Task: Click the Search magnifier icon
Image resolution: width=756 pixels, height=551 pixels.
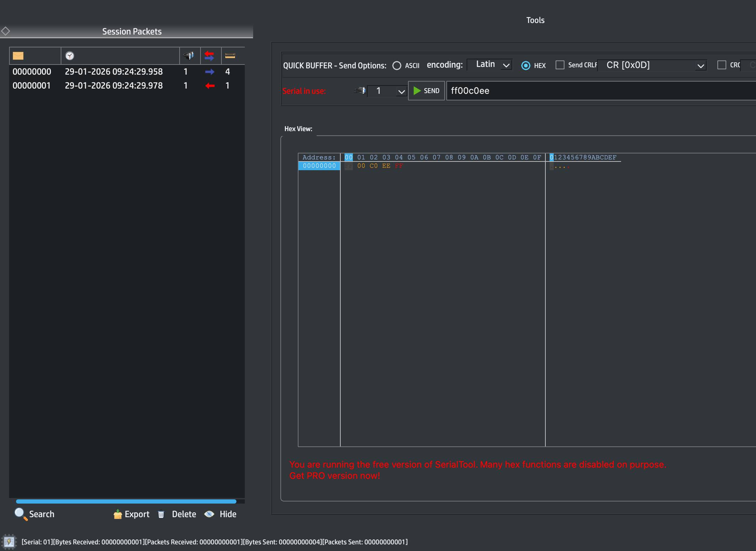Action: pos(21,514)
